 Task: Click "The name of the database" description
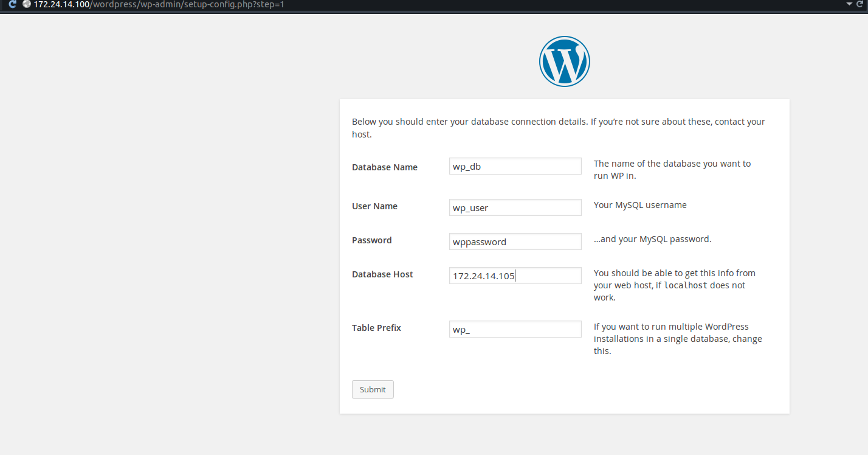point(672,170)
